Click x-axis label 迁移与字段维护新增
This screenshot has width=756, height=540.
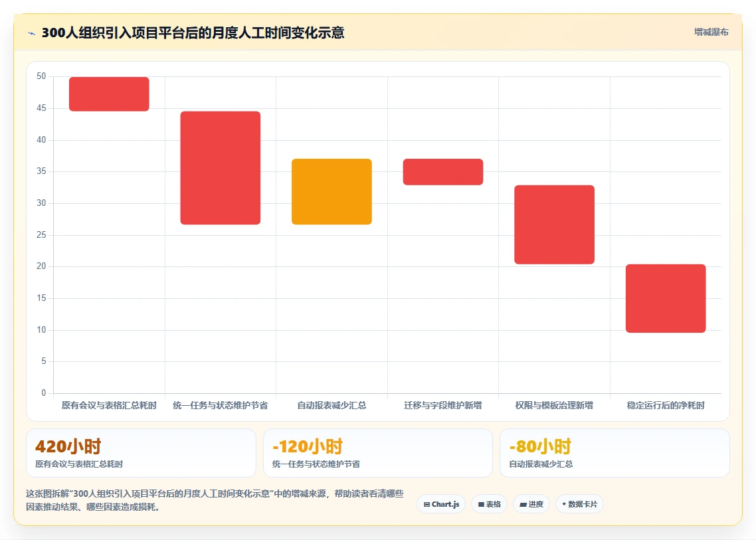tap(443, 405)
